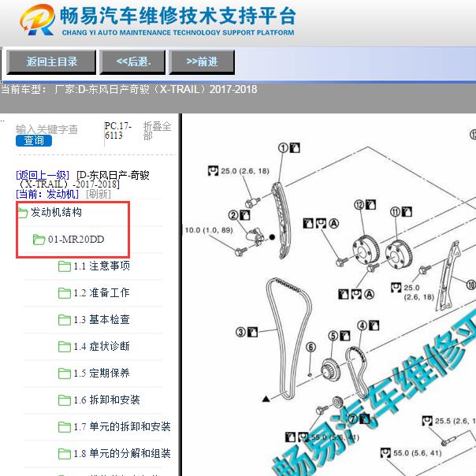Click diagram callout number 5
The image size is (476, 476).
333,336
